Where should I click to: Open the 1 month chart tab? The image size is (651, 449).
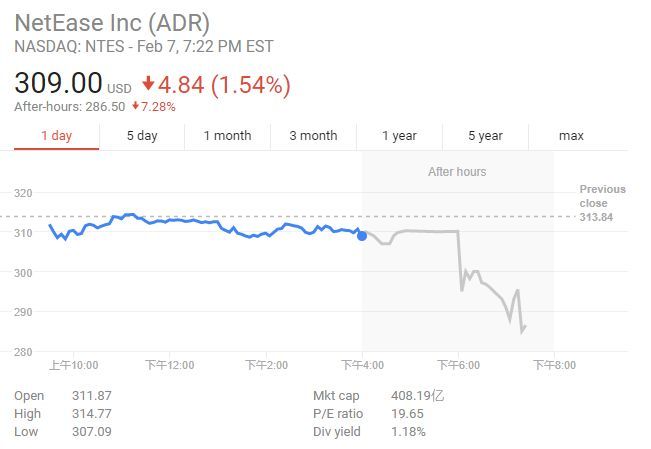point(227,136)
